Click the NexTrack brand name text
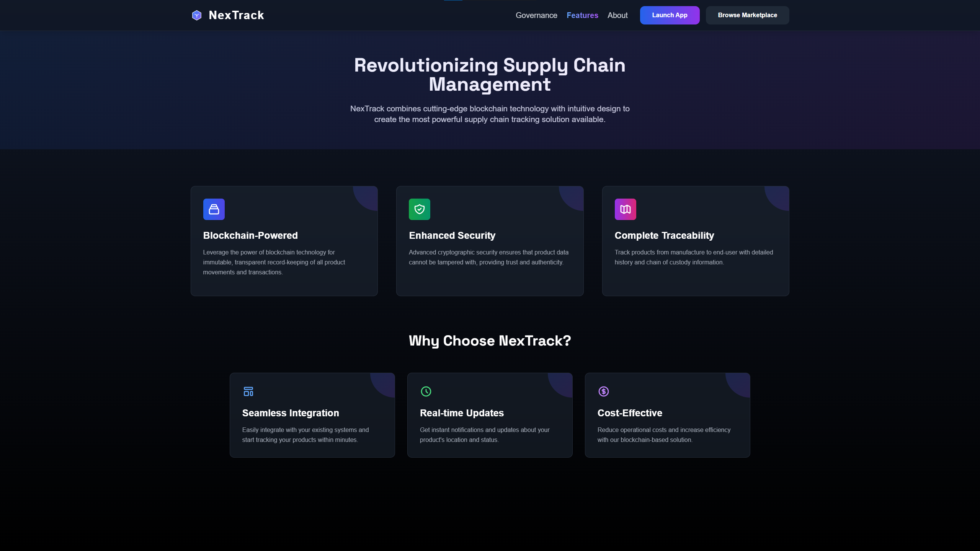Image resolution: width=980 pixels, height=551 pixels. pos(236,15)
